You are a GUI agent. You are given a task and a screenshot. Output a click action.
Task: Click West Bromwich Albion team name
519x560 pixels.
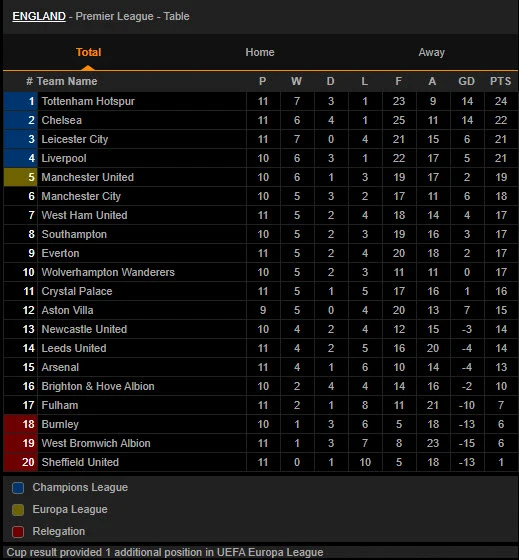click(x=96, y=443)
